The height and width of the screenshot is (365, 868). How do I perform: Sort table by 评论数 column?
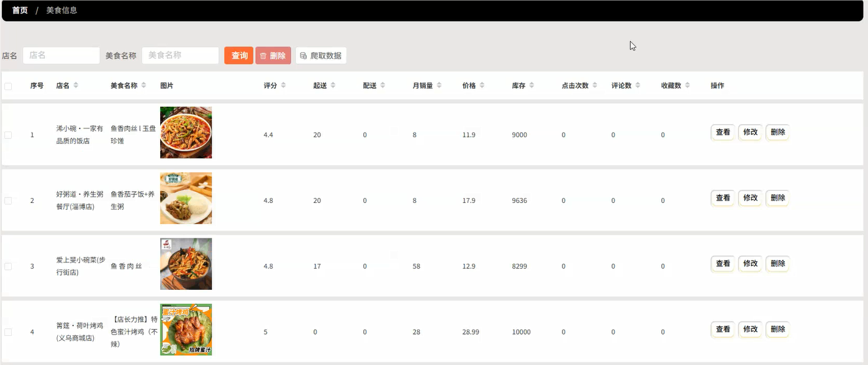coord(638,86)
